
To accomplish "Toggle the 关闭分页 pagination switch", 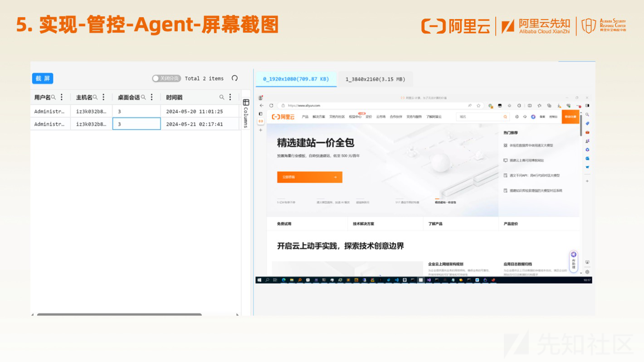I will (x=166, y=78).
